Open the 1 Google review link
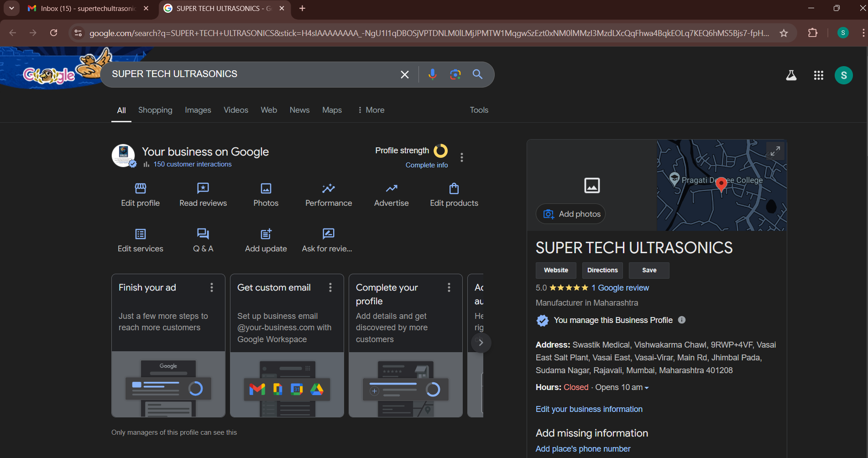This screenshot has width=868, height=458. (620, 288)
